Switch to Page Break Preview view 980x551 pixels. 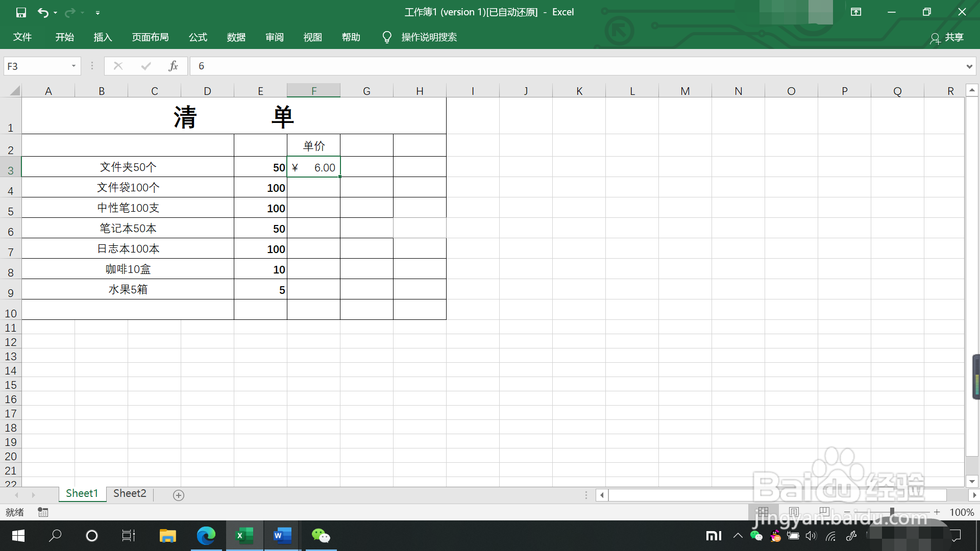(824, 512)
